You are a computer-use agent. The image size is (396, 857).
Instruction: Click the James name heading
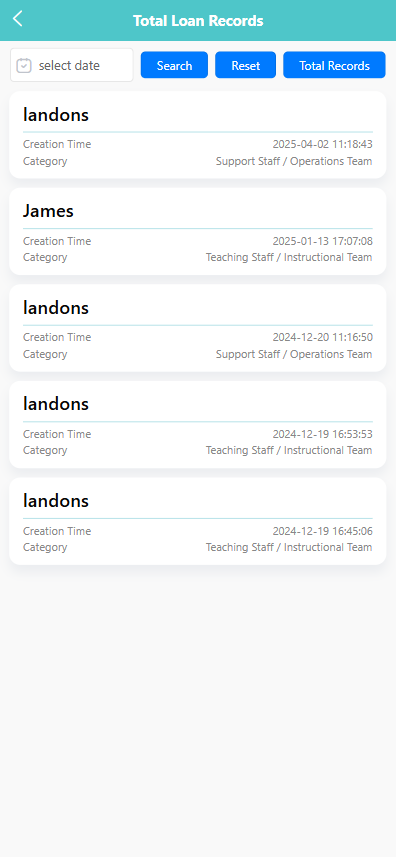coord(48,211)
